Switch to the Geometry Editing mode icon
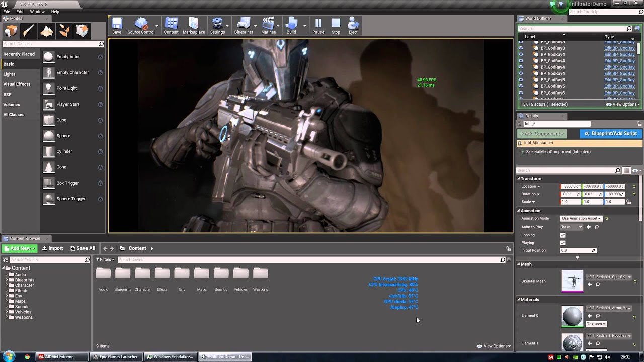The height and width of the screenshot is (362, 644). [x=82, y=31]
